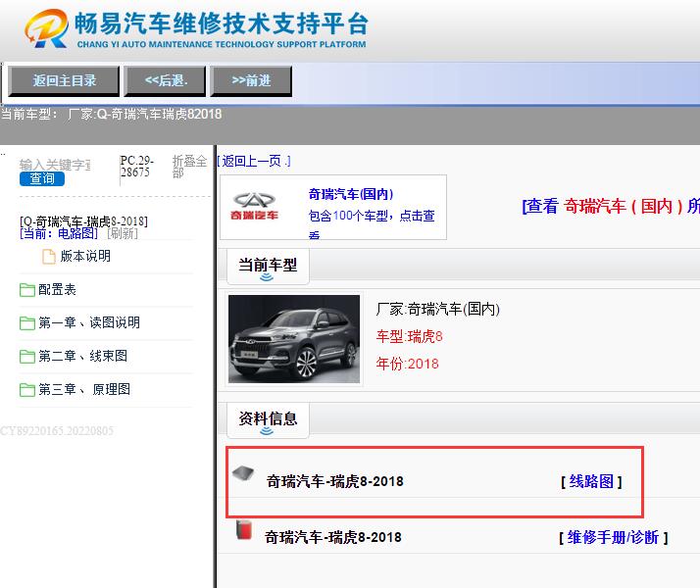
Task: Go back with <<后退 button
Action: tap(165, 80)
